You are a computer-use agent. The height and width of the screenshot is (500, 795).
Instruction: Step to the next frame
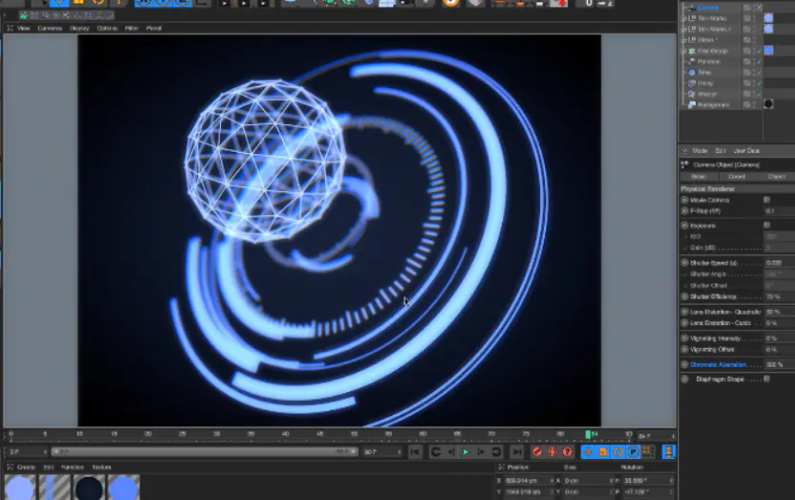[x=481, y=452]
